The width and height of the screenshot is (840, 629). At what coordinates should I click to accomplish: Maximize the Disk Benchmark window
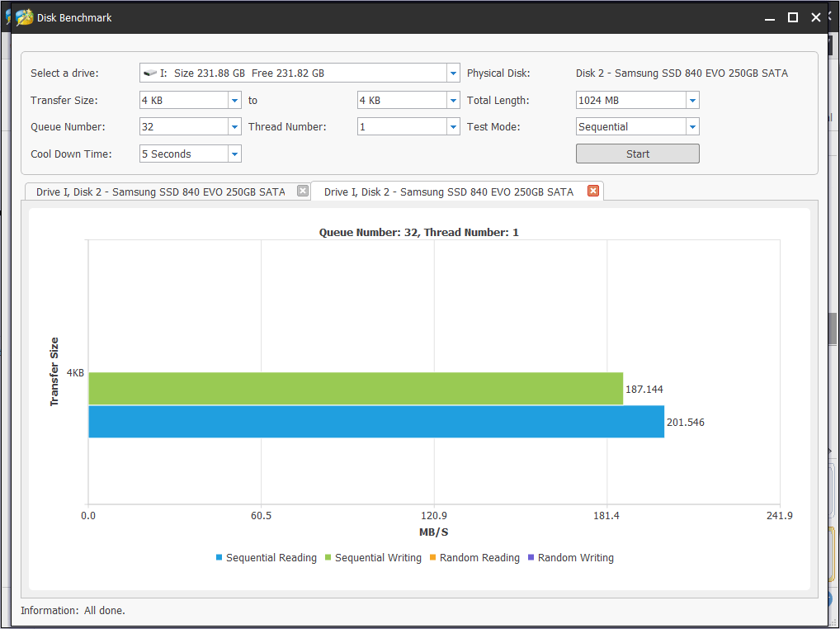click(x=792, y=17)
